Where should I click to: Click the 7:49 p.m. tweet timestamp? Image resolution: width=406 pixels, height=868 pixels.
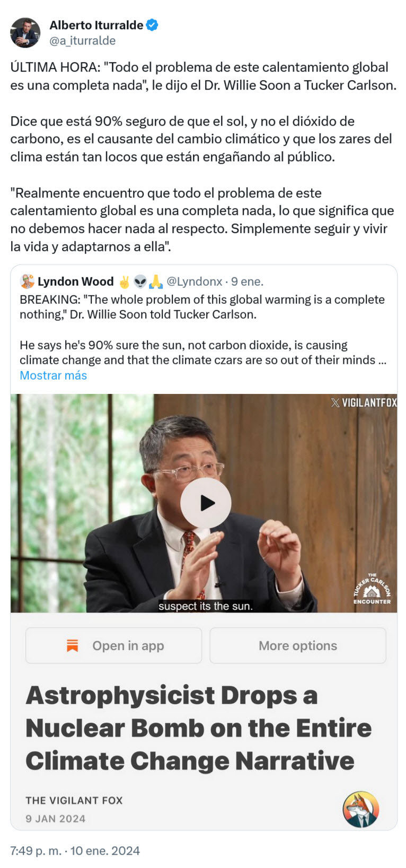(x=75, y=851)
